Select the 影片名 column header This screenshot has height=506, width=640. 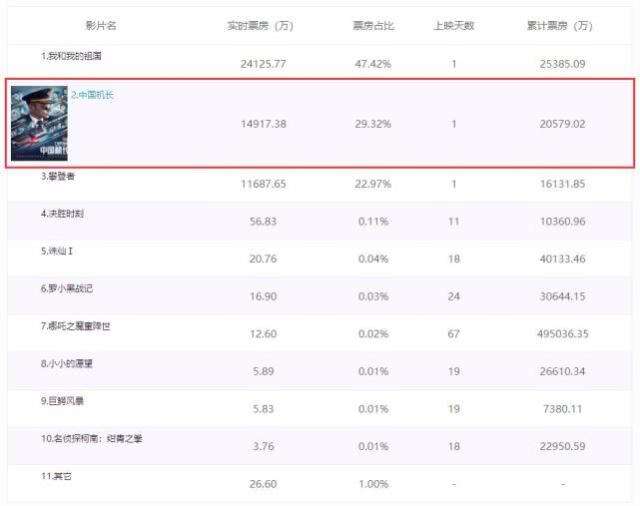[100, 25]
